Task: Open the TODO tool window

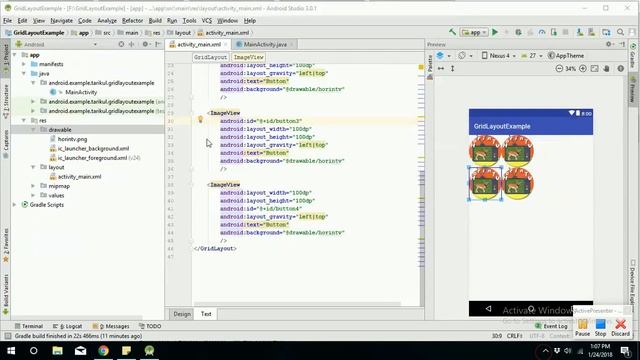Action: point(150,326)
